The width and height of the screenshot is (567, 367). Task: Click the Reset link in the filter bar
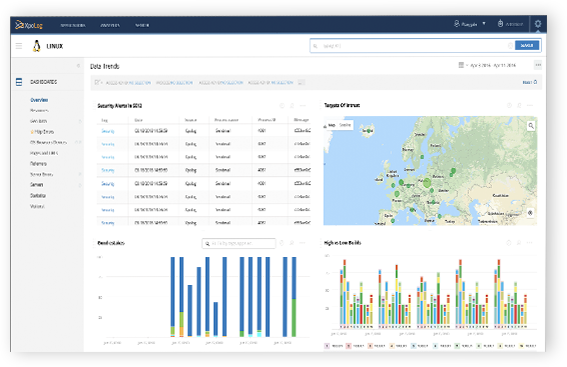point(530,82)
